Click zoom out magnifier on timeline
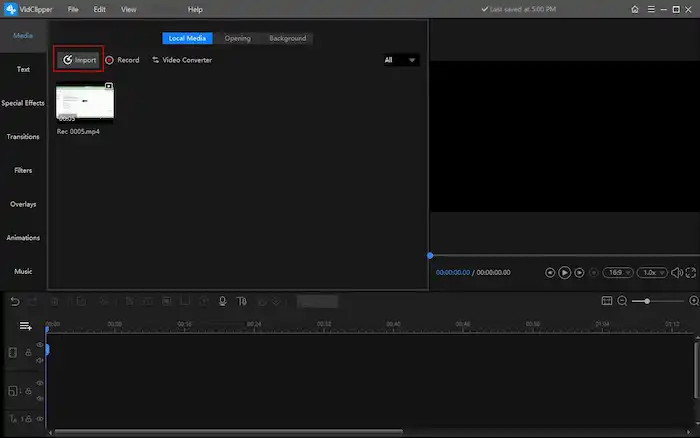The width and height of the screenshot is (700, 438). [622, 301]
